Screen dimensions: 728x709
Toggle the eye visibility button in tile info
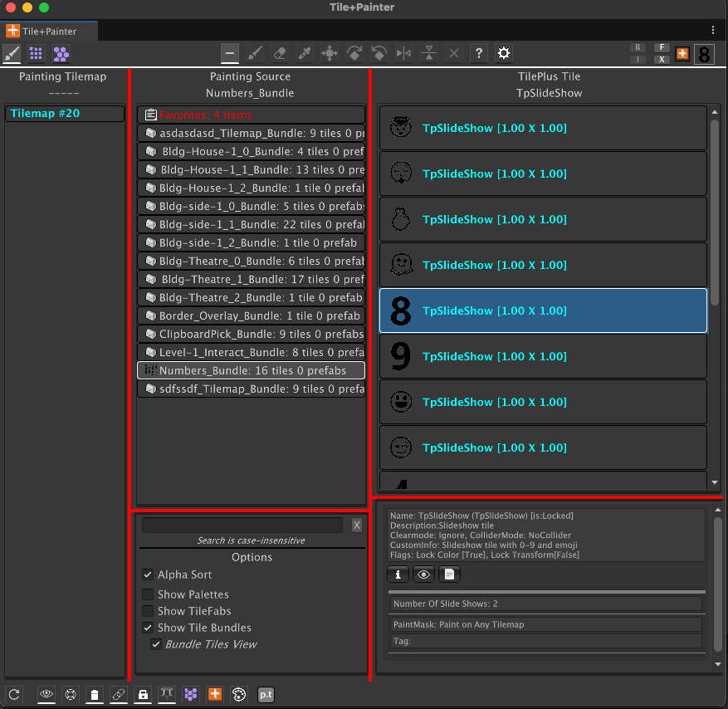click(423, 575)
